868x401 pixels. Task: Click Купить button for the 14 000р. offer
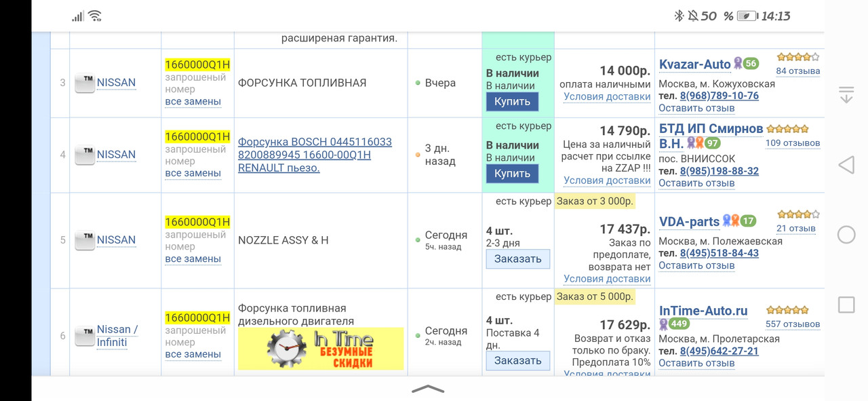tap(512, 102)
